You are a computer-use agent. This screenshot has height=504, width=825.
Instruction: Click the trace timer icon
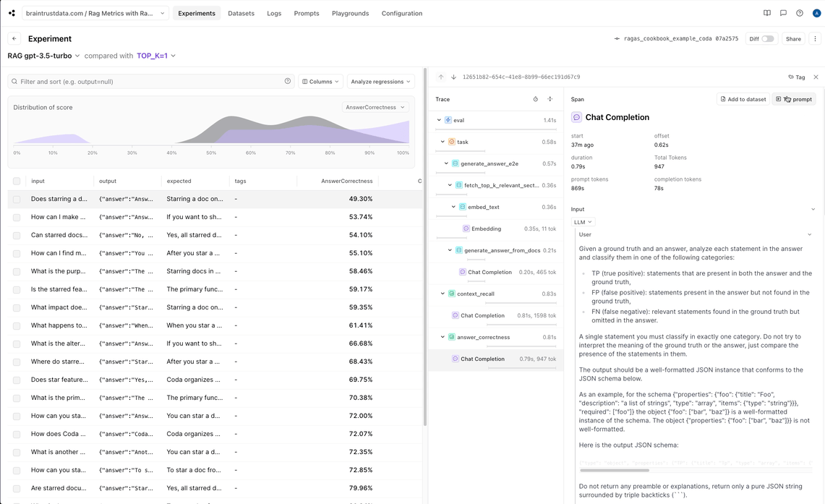(x=536, y=99)
